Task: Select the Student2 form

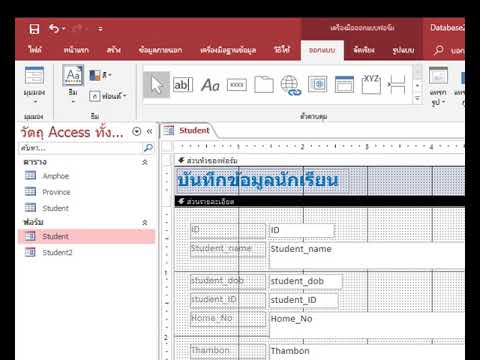Action: [57, 252]
